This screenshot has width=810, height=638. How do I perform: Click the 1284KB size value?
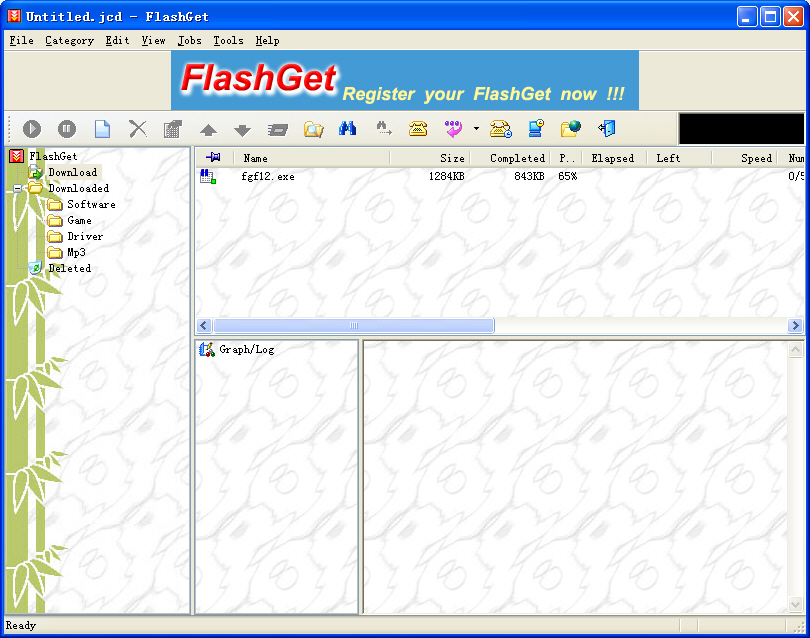tap(446, 176)
